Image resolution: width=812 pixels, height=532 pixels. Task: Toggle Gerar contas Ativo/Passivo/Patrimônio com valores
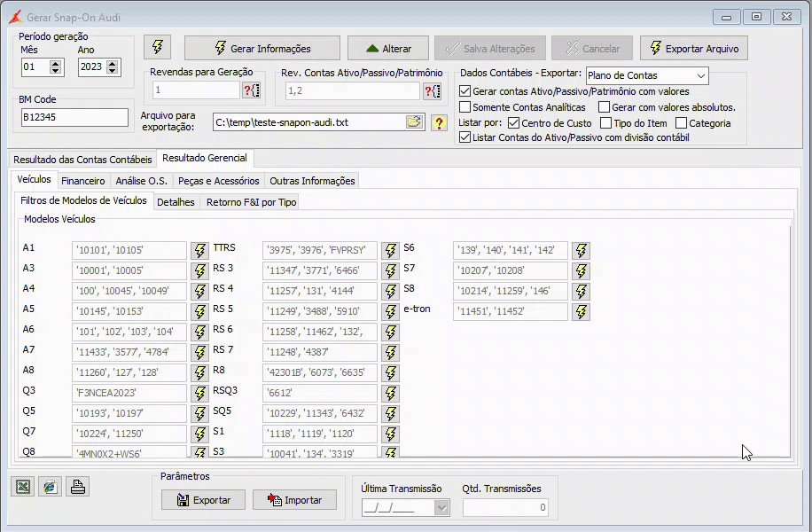coord(465,91)
